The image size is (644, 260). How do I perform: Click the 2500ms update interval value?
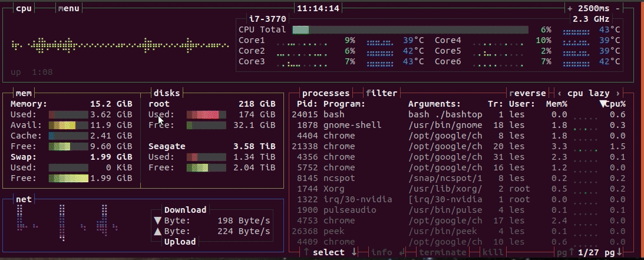coord(594,8)
